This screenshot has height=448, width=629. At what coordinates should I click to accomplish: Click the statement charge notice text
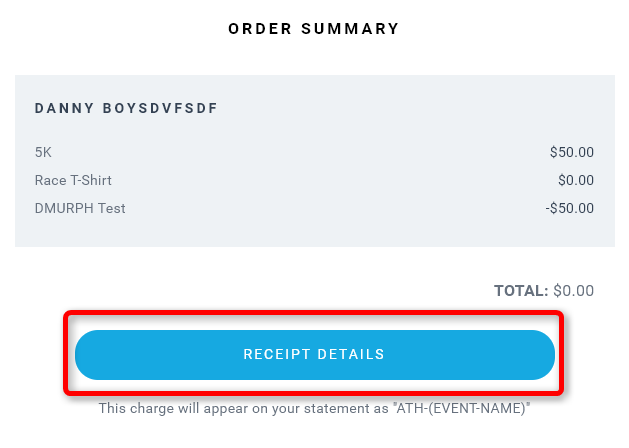[x=314, y=408]
